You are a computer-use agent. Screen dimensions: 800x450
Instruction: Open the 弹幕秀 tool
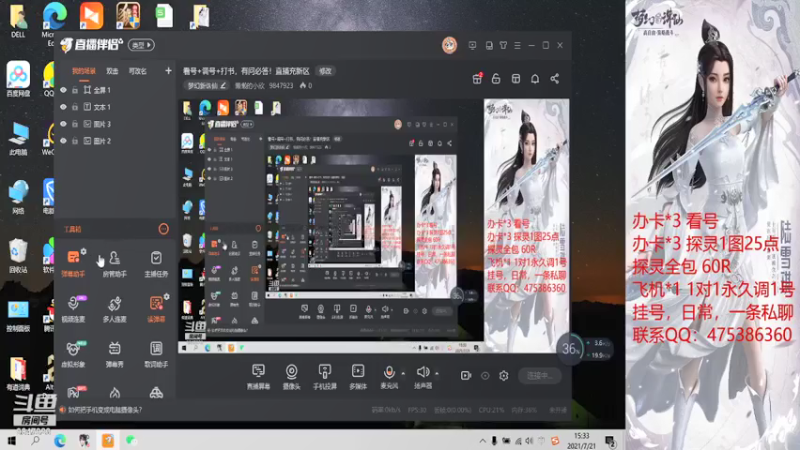coord(114,354)
